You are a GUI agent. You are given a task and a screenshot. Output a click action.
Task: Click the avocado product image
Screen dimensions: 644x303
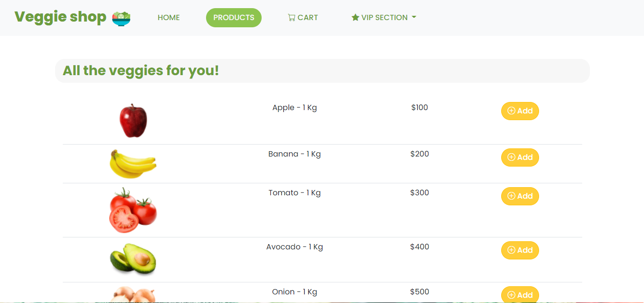point(133,259)
